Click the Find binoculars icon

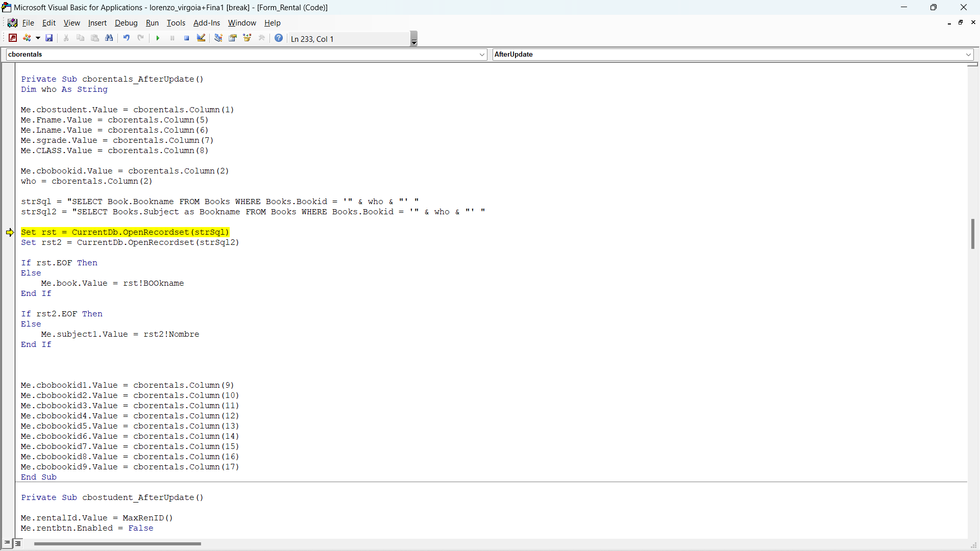pyautogui.click(x=109, y=38)
